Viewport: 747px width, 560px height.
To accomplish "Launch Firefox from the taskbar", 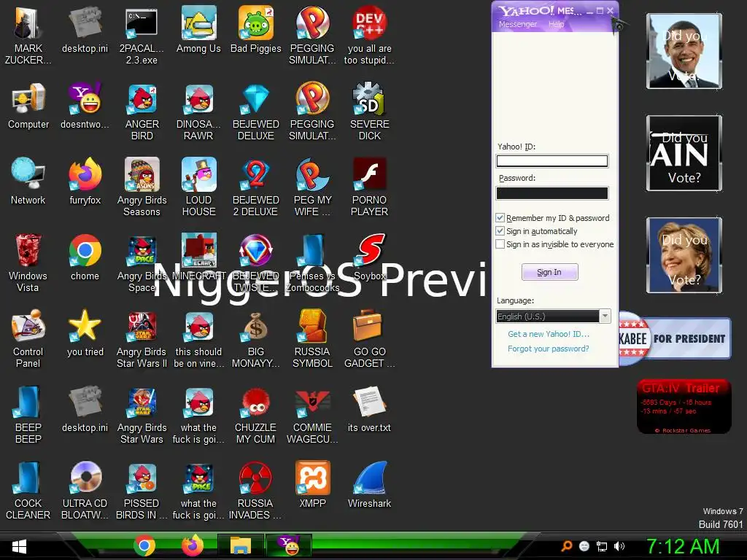I will (x=193, y=545).
